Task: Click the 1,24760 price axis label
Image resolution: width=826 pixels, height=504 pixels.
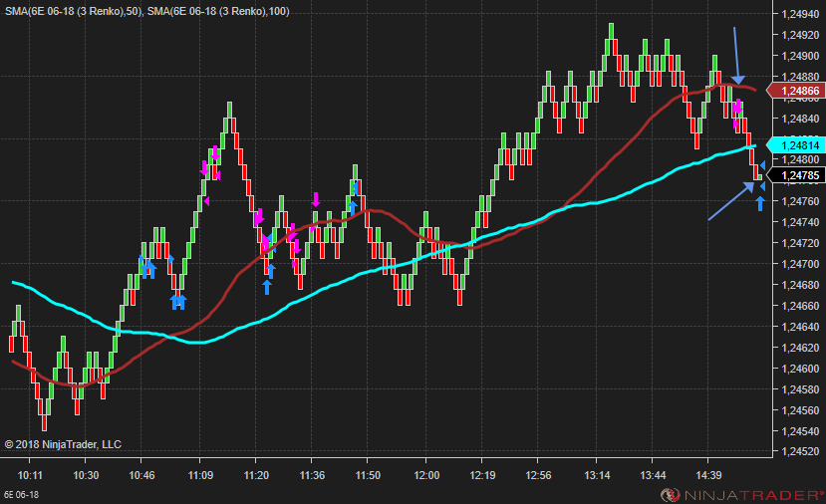Action: (801, 202)
